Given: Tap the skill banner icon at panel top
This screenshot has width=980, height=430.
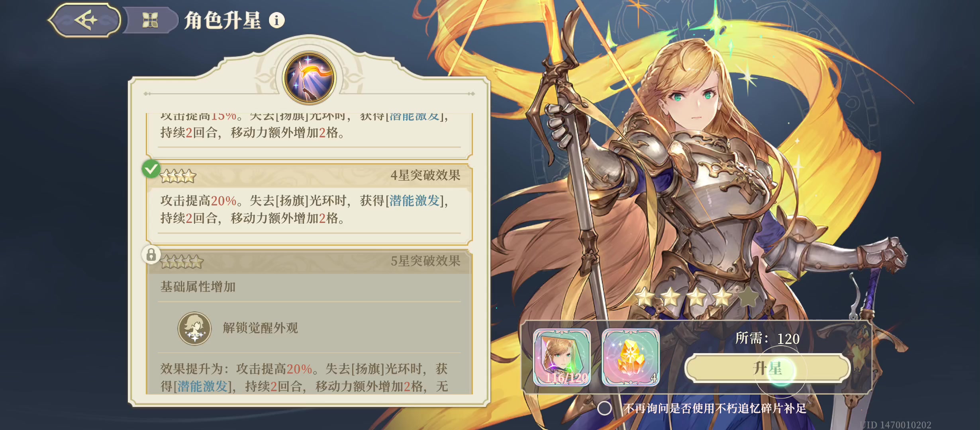Looking at the screenshot, I should point(309,78).
